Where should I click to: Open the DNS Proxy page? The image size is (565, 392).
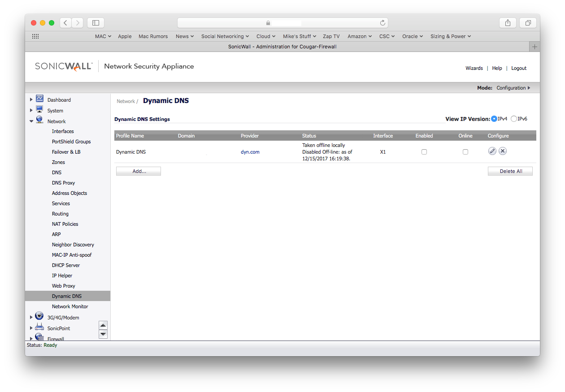pyautogui.click(x=63, y=183)
